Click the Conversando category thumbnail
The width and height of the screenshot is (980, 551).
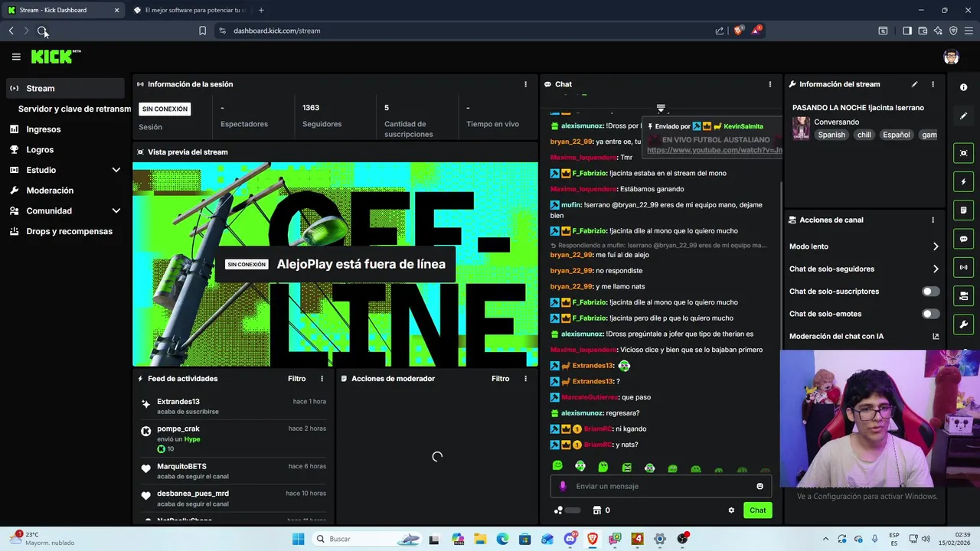click(x=801, y=128)
